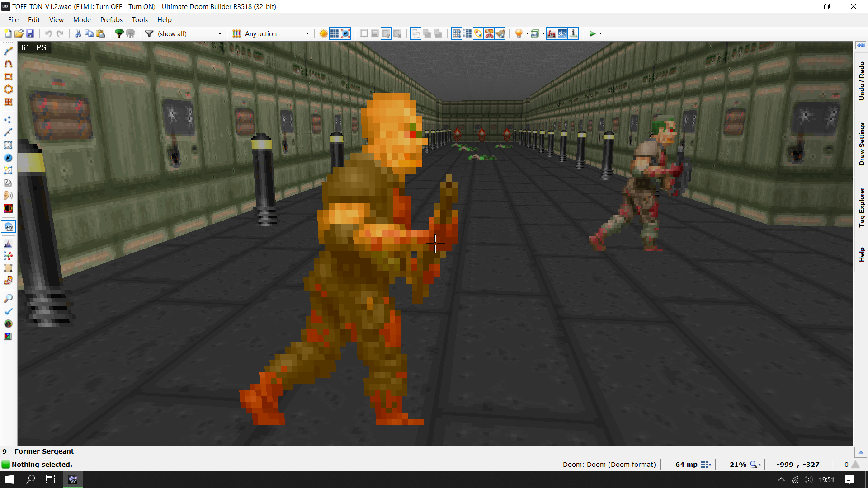
Task: Create a new map via toolbar
Action: 8,33
